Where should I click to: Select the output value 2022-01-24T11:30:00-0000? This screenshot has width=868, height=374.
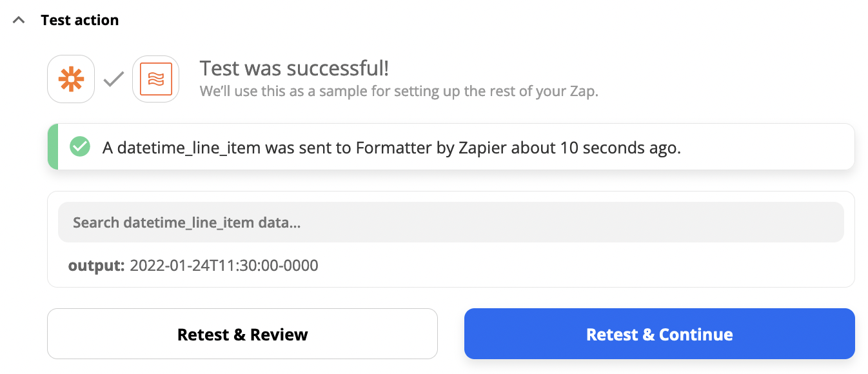point(224,265)
